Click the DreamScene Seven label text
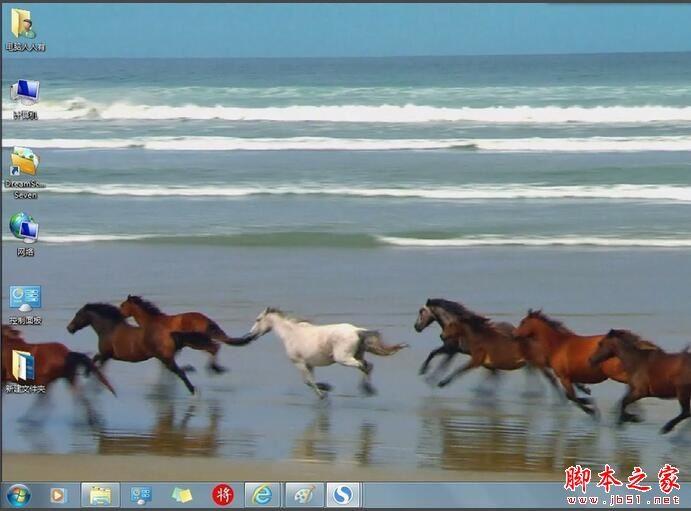The image size is (691, 511). click(x=25, y=189)
